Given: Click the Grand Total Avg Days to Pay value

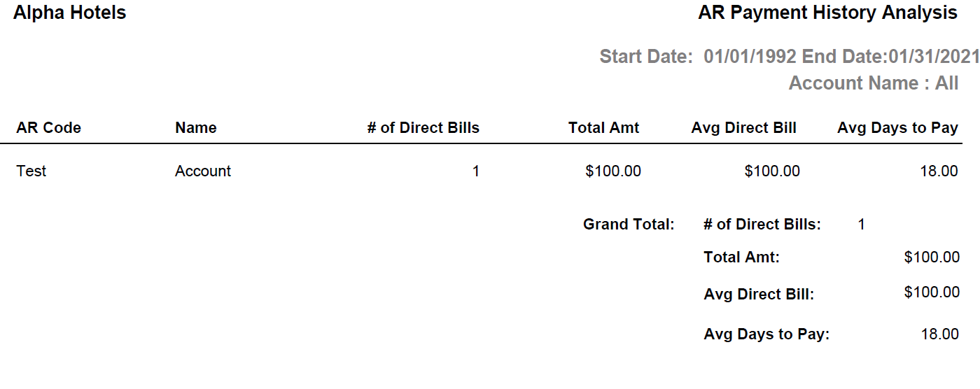Looking at the screenshot, I should pos(940,334).
